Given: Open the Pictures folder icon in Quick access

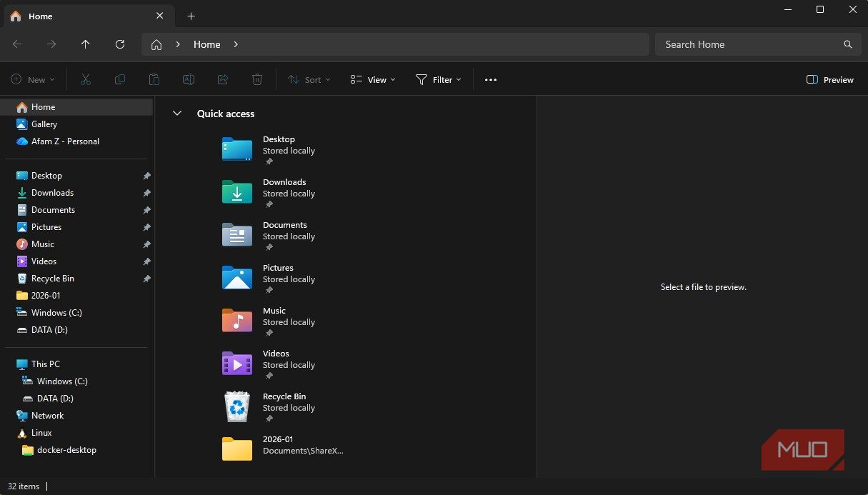Looking at the screenshot, I should 237,278.
